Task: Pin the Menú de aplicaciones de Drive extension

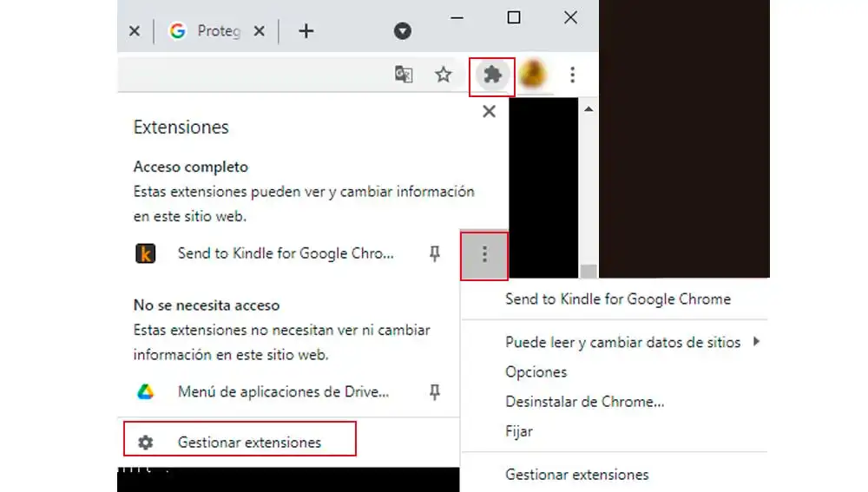Action: pos(435,392)
